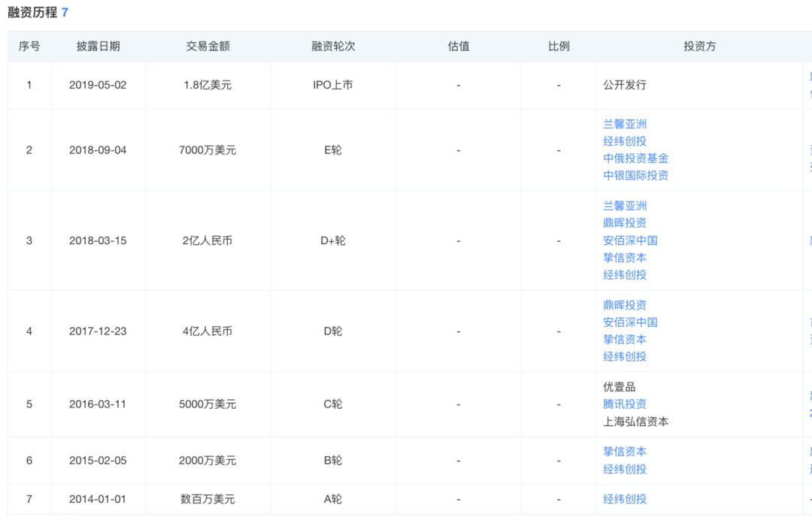Click amount cell 数百万美元
Image resolution: width=812 pixels, height=517 pixels.
tap(208, 500)
